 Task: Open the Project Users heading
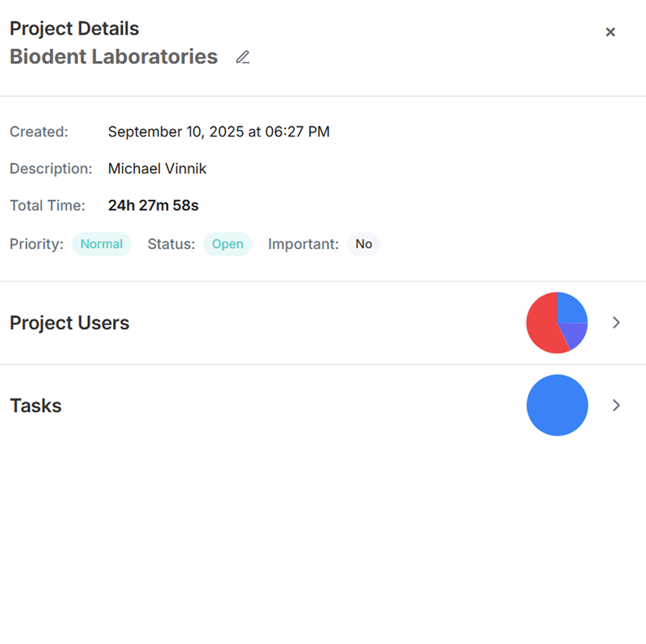click(x=69, y=323)
